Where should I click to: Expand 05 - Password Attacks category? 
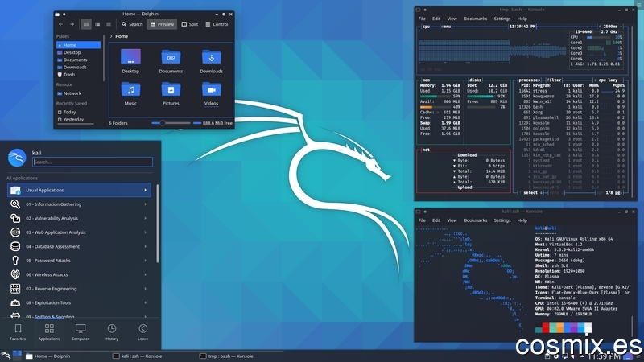point(79,261)
